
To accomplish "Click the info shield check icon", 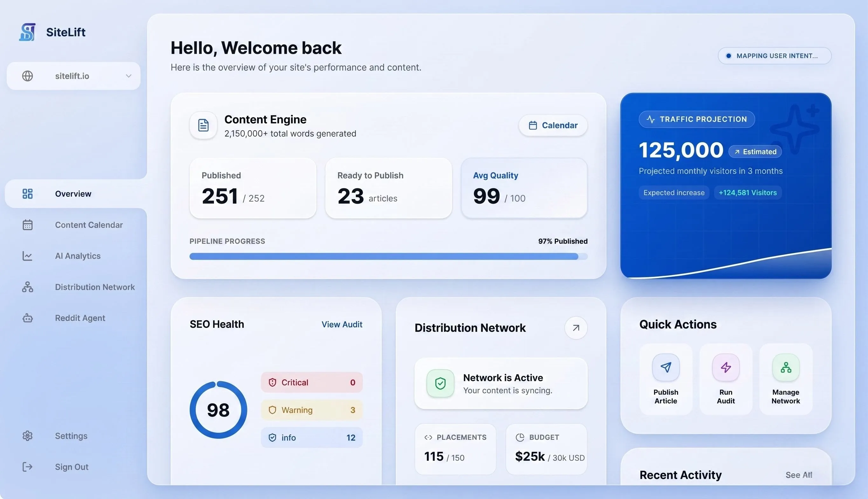I will (272, 438).
